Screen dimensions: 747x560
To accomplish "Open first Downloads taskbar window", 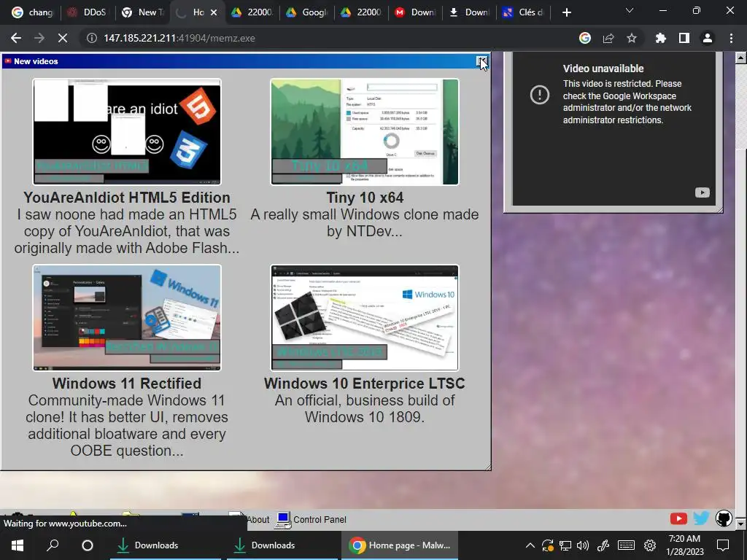I will click(x=166, y=545).
